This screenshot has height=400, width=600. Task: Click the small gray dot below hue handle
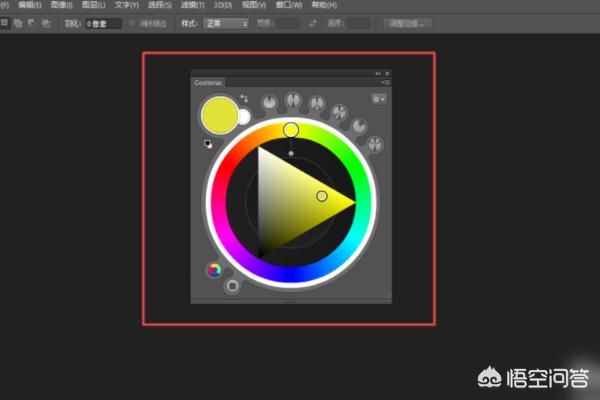tap(291, 153)
